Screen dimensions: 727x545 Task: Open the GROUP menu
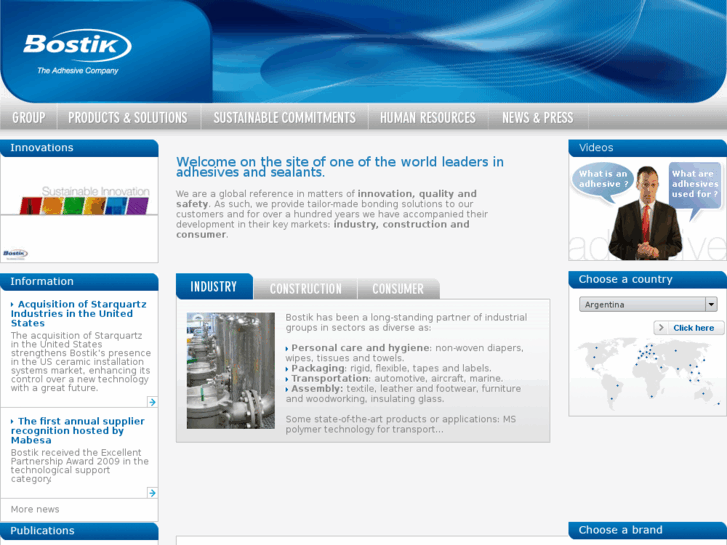pos(29,117)
